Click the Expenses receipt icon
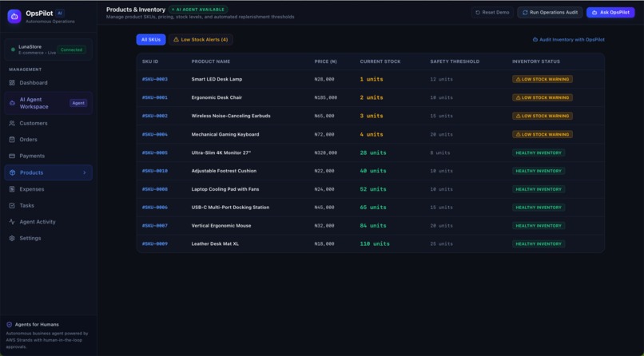The width and height of the screenshot is (644, 356). pos(12,189)
